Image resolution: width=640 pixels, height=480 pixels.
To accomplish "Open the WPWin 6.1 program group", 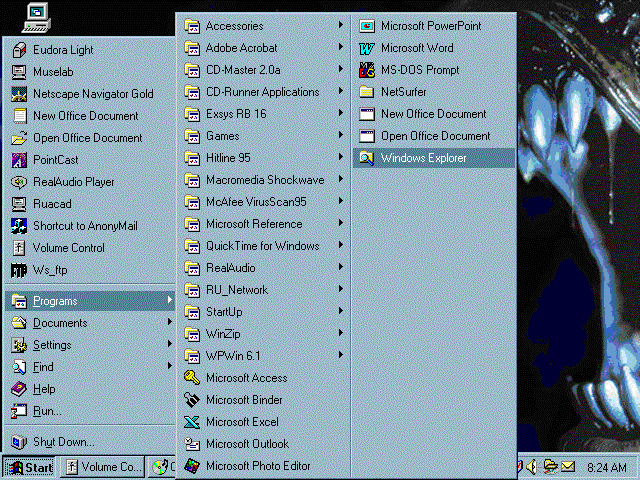I will coord(264,357).
